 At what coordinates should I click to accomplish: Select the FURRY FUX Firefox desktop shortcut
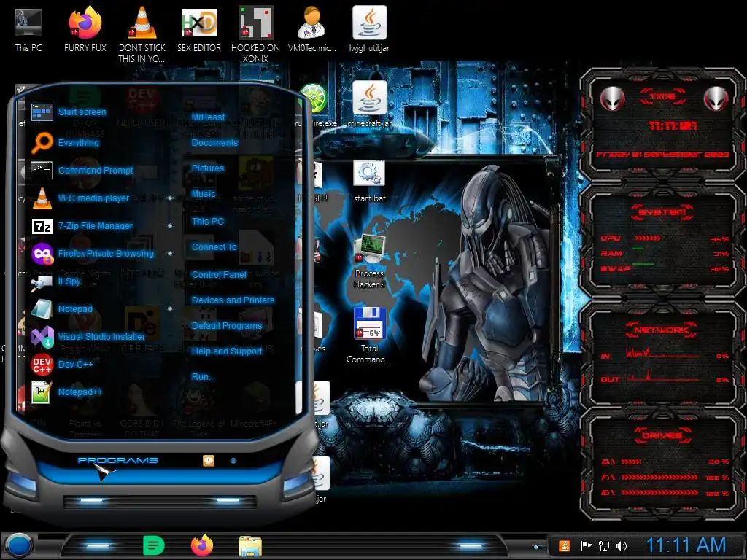[85, 29]
